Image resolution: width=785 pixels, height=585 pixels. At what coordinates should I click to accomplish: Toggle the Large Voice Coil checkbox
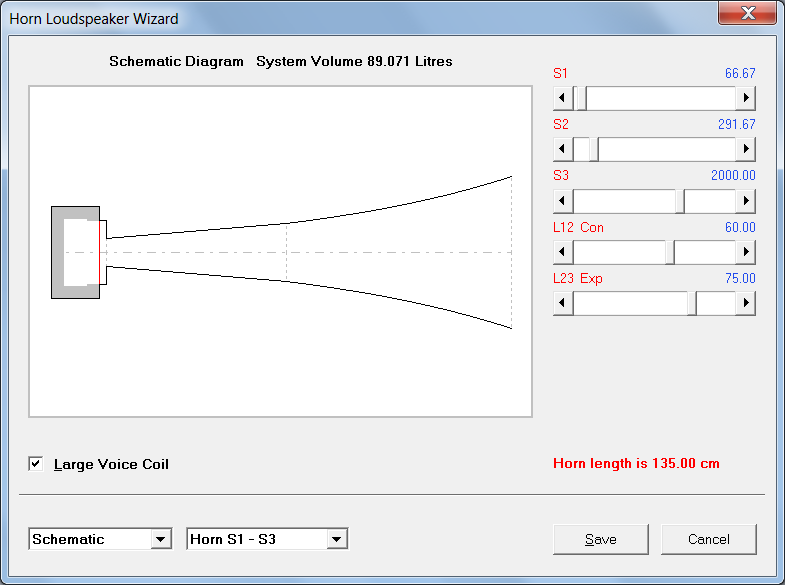coord(36,464)
